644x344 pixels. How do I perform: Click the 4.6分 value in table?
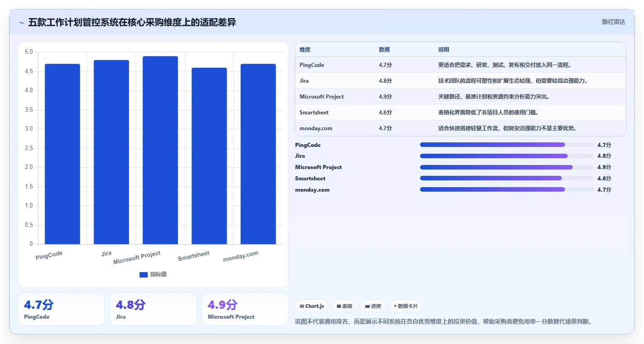tap(385, 113)
